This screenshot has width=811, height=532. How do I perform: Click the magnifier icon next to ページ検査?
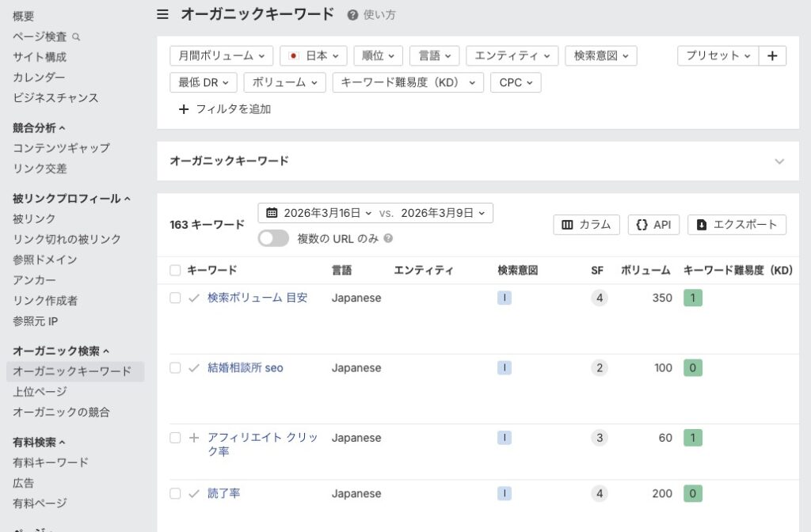coord(75,36)
